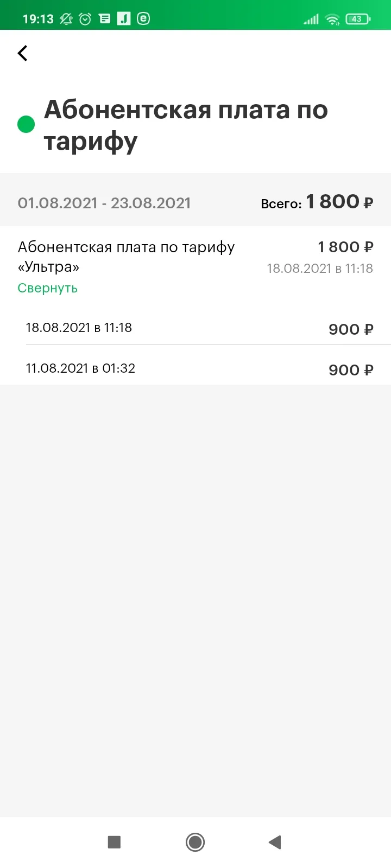
Task: Tap the battery indicator icon
Action: tap(358, 19)
